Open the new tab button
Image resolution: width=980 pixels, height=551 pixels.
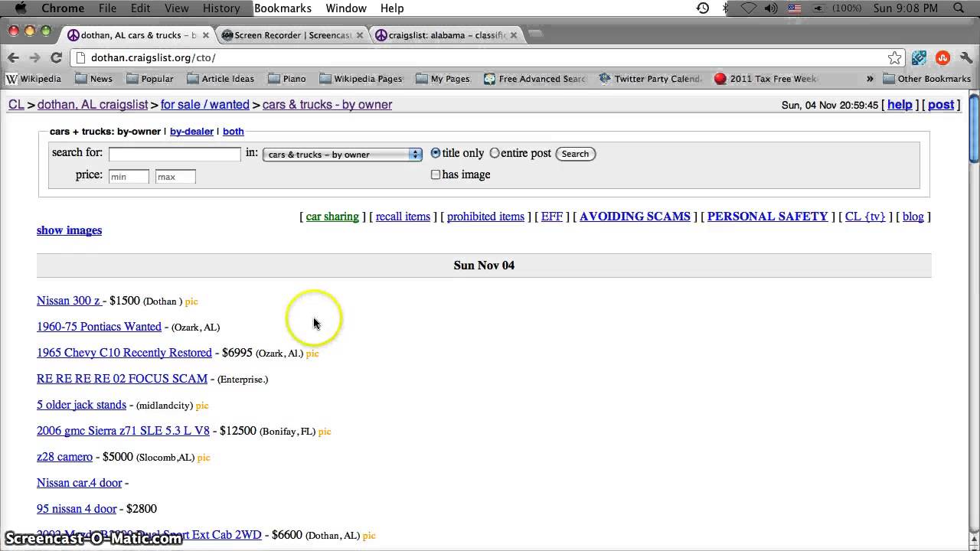(x=536, y=34)
